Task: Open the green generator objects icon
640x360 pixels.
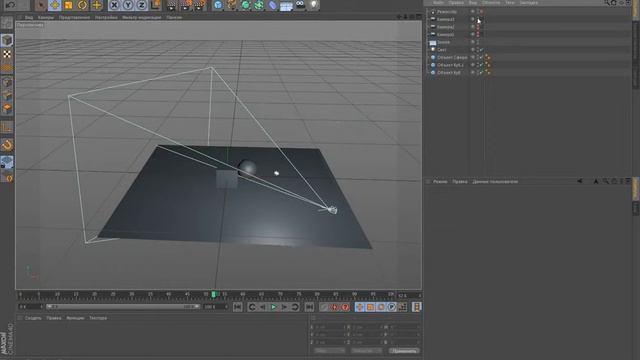Action: click(x=245, y=5)
